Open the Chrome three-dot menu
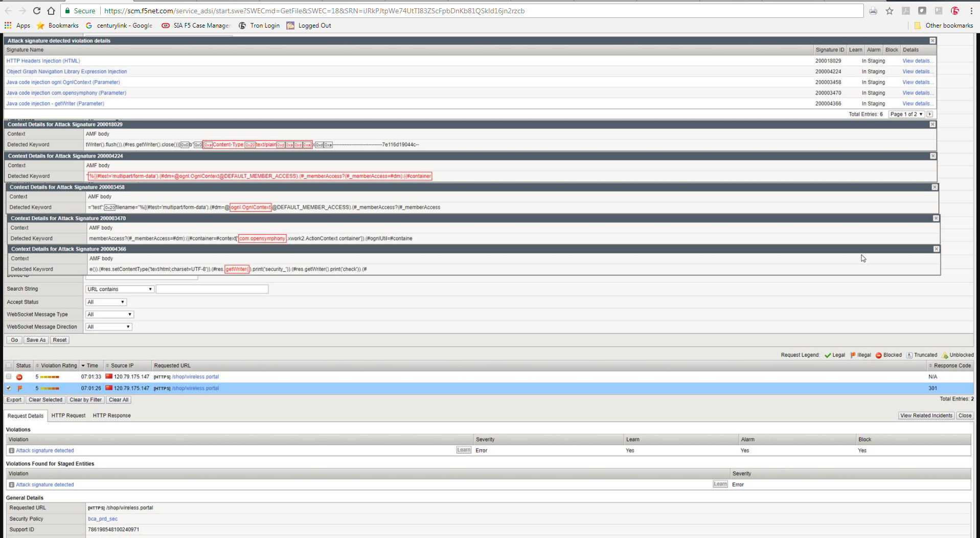Viewport: 980px width, 538px height. 971,11
